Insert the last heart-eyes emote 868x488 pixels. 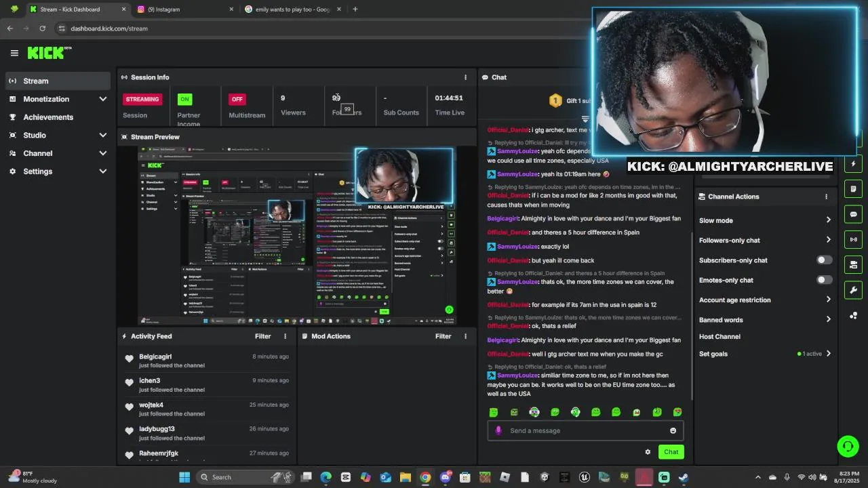point(677,412)
